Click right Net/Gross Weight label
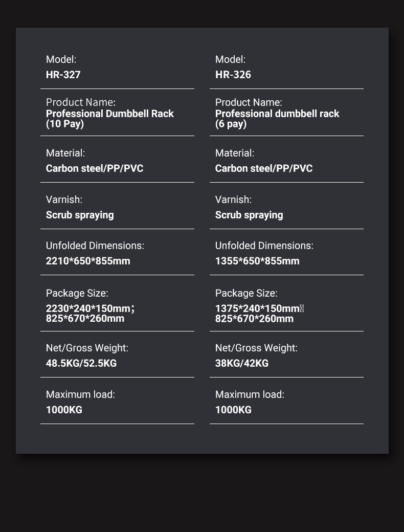This screenshot has width=404, height=532. (256, 348)
